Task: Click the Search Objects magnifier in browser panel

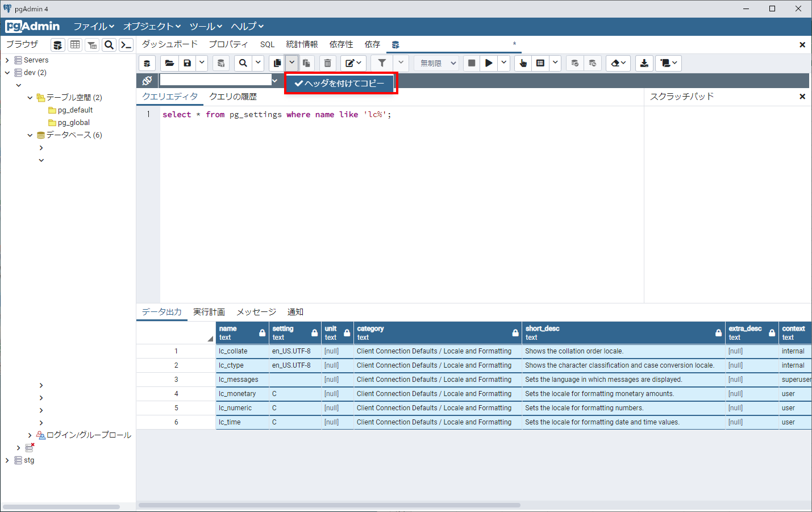Action: click(x=109, y=45)
